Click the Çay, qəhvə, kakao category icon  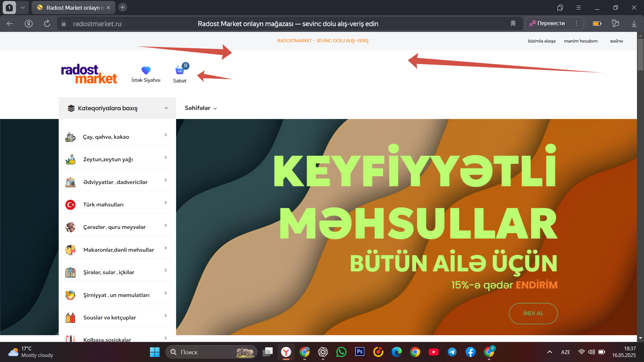pos(70,137)
